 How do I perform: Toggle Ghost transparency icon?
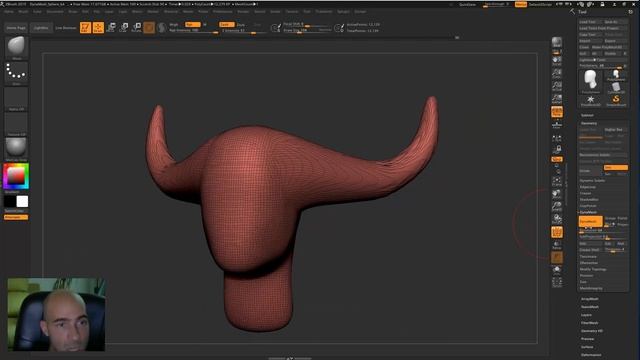coord(557,258)
